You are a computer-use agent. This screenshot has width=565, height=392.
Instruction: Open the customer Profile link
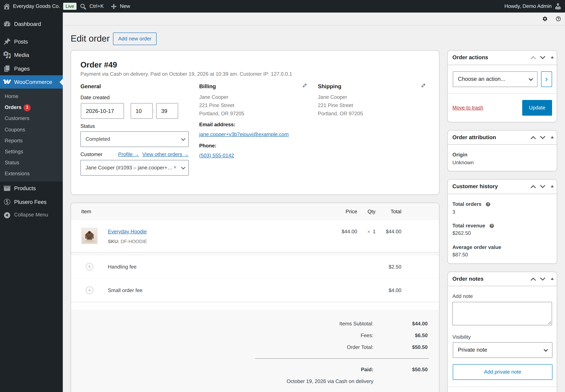128,154
